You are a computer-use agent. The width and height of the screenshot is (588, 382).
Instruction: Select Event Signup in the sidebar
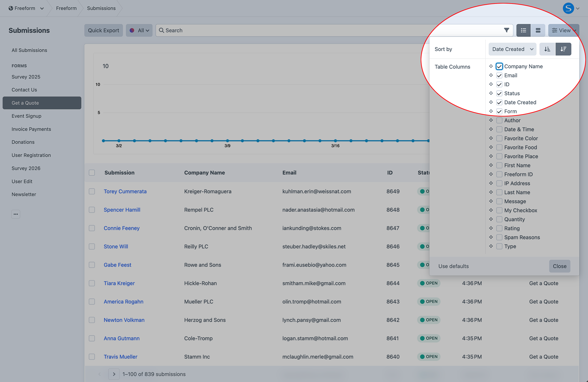coord(26,116)
